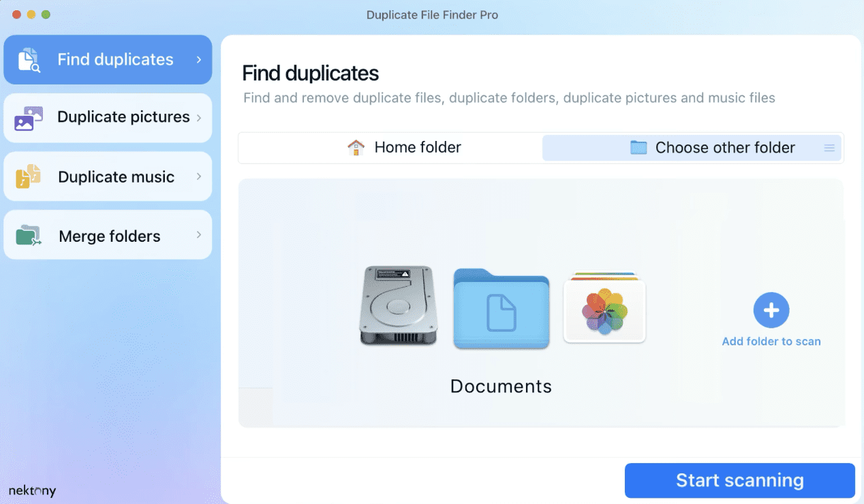Open the Merge folders section

(x=108, y=235)
